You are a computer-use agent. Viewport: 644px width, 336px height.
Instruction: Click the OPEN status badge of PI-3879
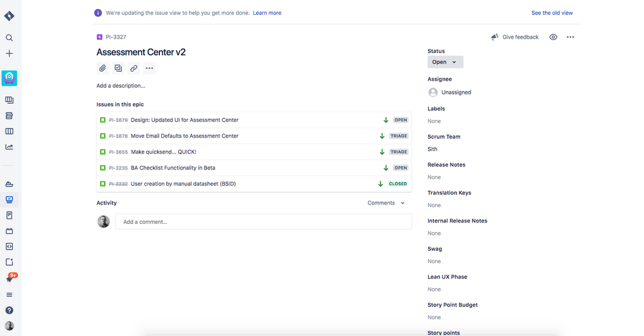pyautogui.click(x=400, y=120)
